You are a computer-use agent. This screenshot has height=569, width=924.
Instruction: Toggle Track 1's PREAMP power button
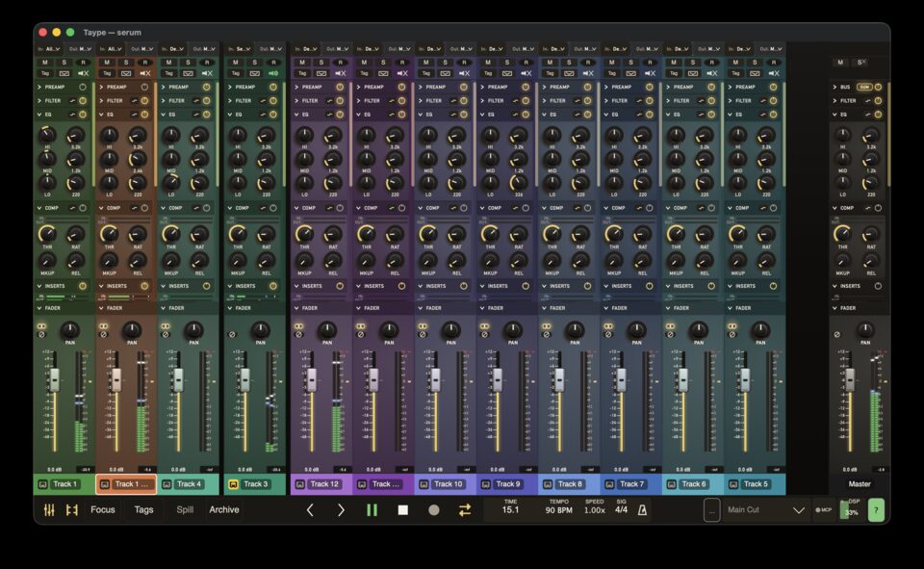[83, 87]
